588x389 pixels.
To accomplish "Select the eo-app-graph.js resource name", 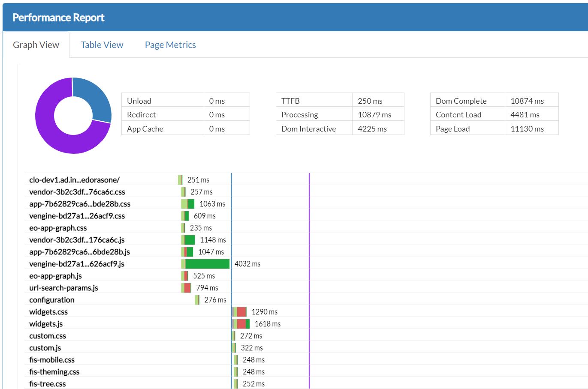I will 56,276.
